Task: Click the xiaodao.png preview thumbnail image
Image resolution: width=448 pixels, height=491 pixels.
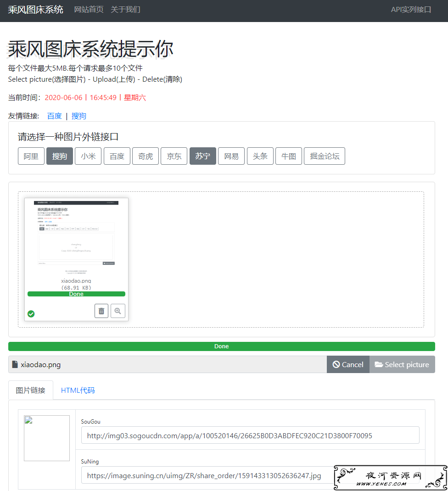Action: pos(76,238)
